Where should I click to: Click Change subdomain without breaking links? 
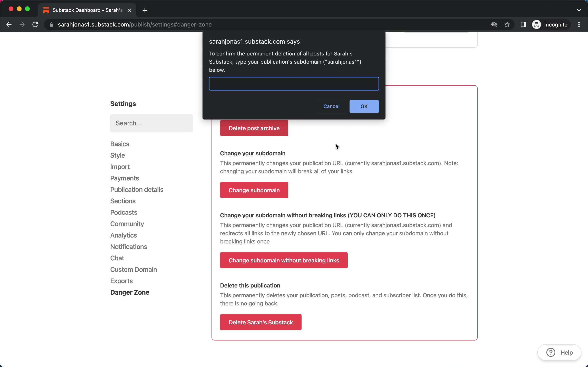pos(284,260)
